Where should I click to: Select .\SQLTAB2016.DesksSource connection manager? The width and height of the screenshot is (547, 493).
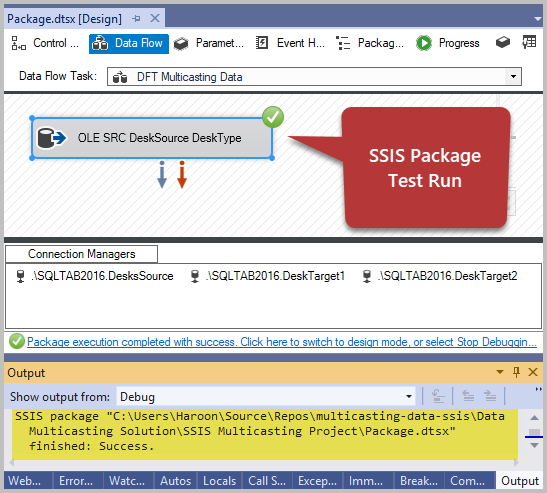click(x=95, y=276)
